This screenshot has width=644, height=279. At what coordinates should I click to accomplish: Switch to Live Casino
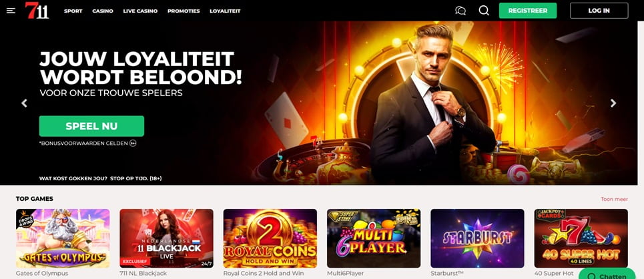(x=140, y=11)
